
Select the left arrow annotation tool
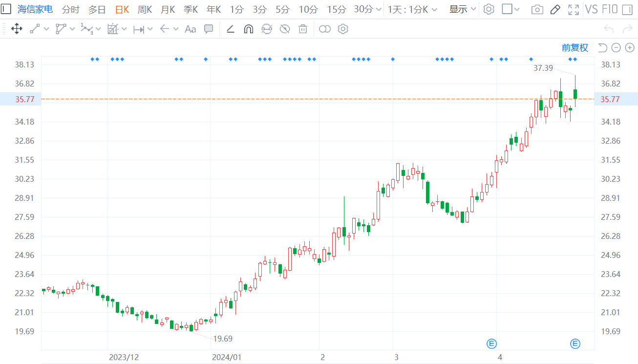(164, 29)
